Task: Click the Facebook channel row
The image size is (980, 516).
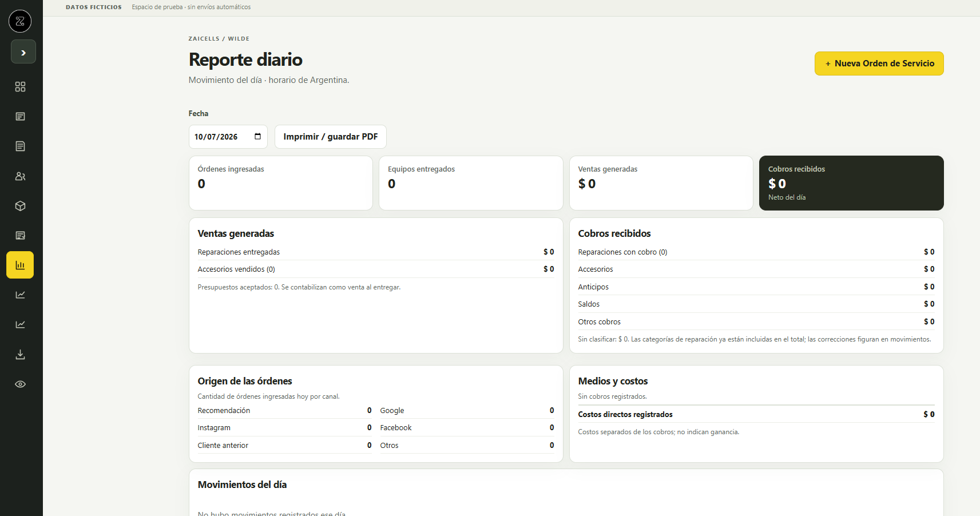Action: coord(467,427)
